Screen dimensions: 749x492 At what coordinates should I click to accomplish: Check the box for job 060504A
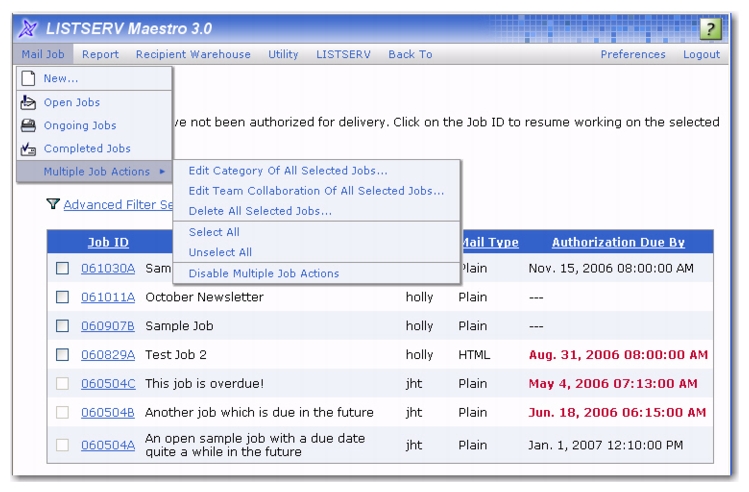(62, 445)
